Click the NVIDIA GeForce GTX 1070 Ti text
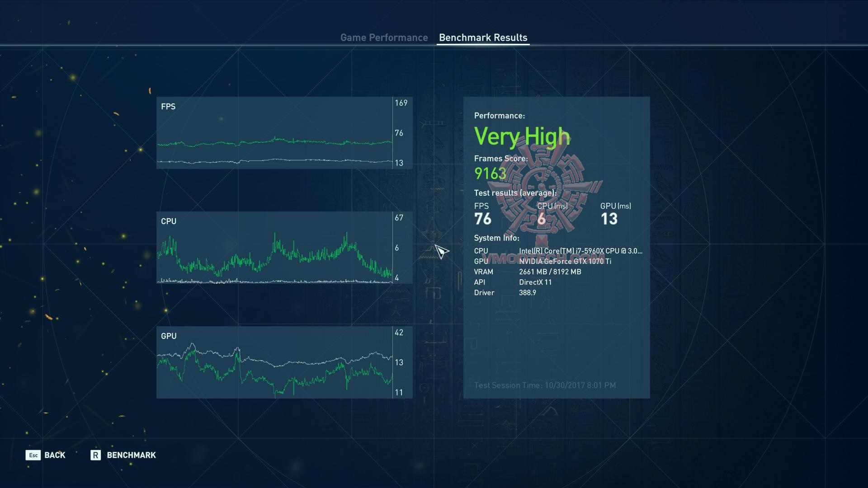 [x=565, y=261]
